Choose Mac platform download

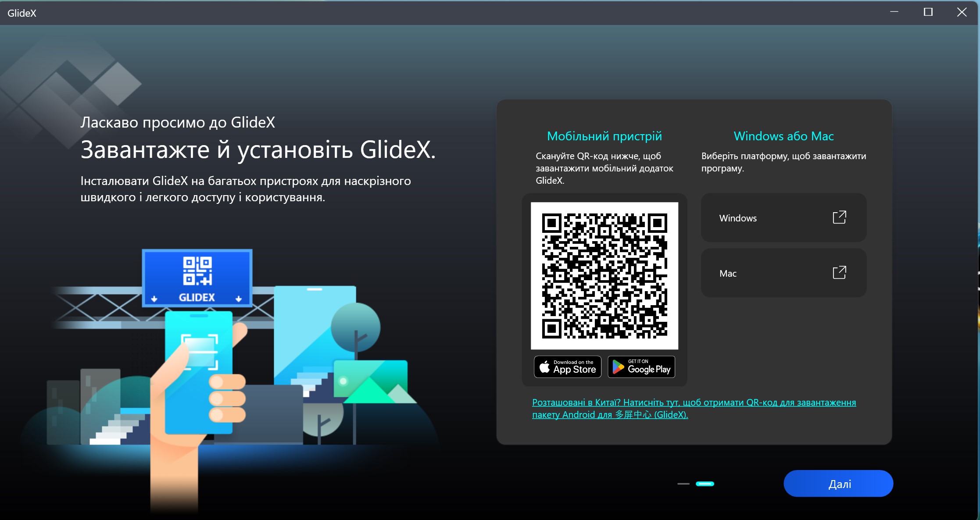tap(783, 273)
